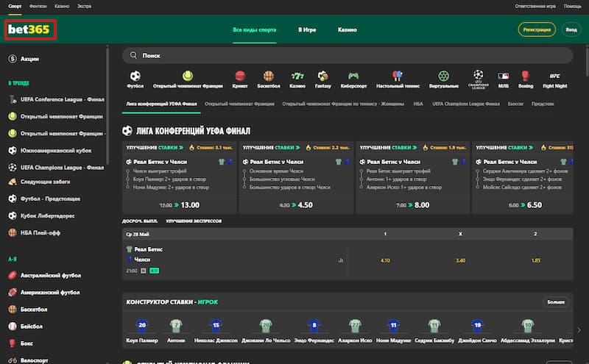Pick draw odds 3.40
589x364 pixels.
pyautogui.click(x=461, y=260)
